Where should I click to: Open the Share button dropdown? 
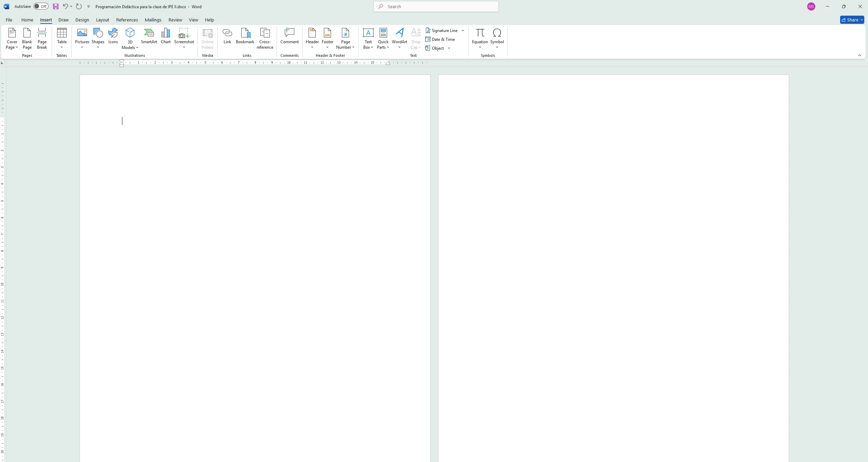862,20
